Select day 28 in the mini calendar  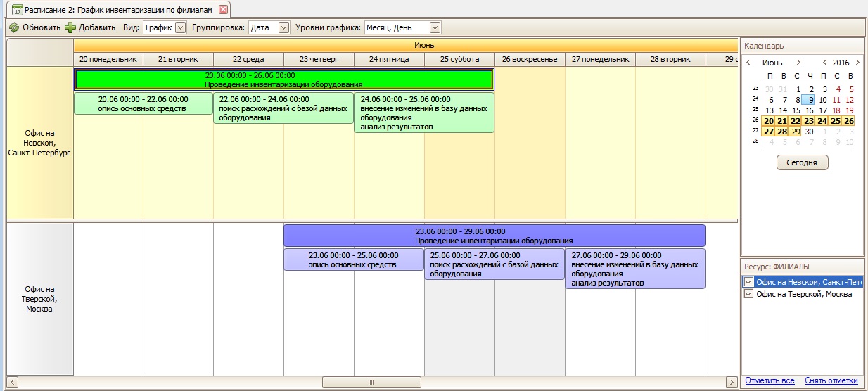[781, 132]
